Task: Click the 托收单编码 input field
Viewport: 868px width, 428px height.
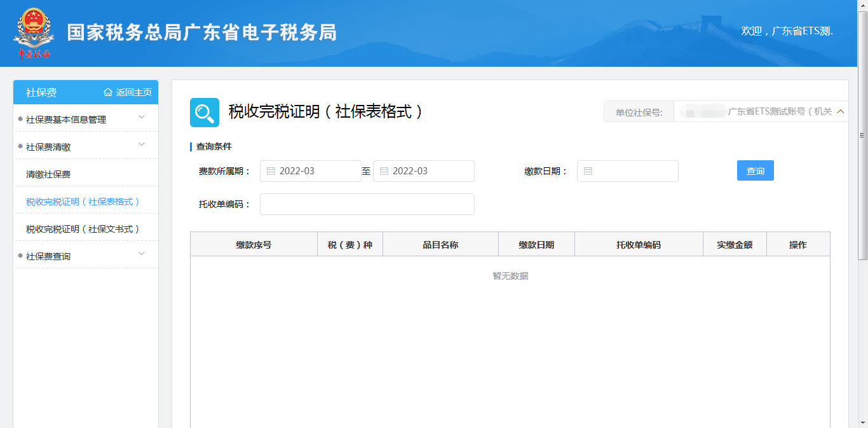Action: pyautogui.click(x=367, y=204)
